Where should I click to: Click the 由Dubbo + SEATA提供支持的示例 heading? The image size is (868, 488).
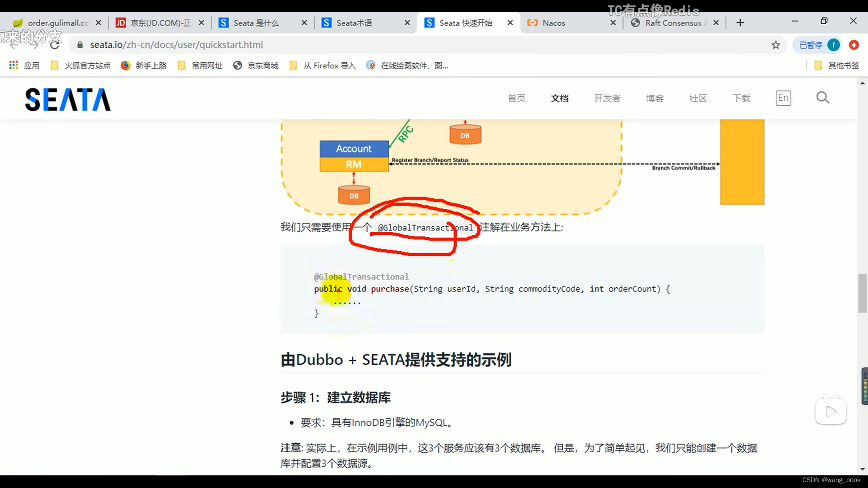pyautogui.click(x=396, y=360)
